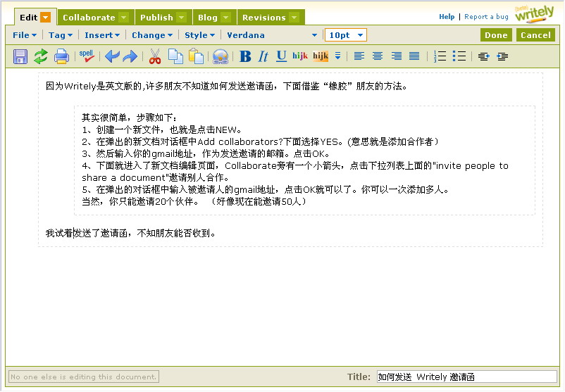Expand the Collaborate tab arrow
The height and width of the screenshot is (392, 565).
(x=123, y=18)
